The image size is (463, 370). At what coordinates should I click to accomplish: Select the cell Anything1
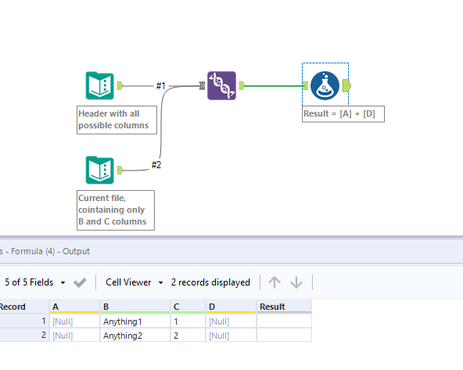pyautogui.click(x=135, y=321)
